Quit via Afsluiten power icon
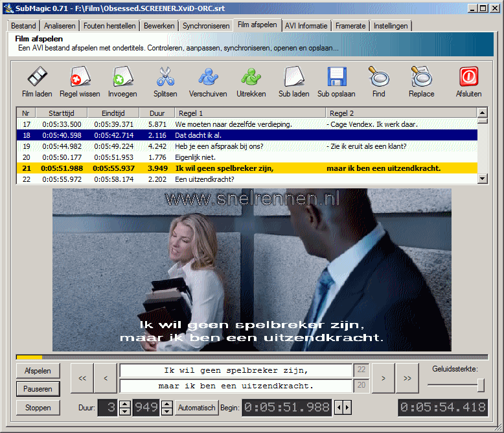This screenshot has height=433, width=504. 468,76
